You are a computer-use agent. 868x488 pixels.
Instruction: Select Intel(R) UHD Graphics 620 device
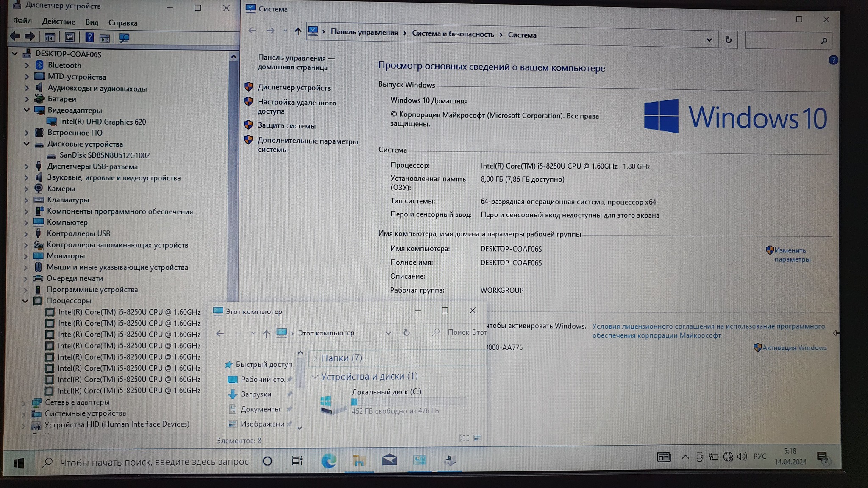(x=103, y=122)
